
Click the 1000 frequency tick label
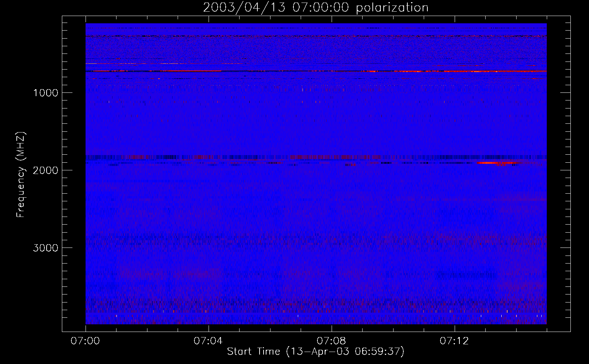click(x=46, y=93)
